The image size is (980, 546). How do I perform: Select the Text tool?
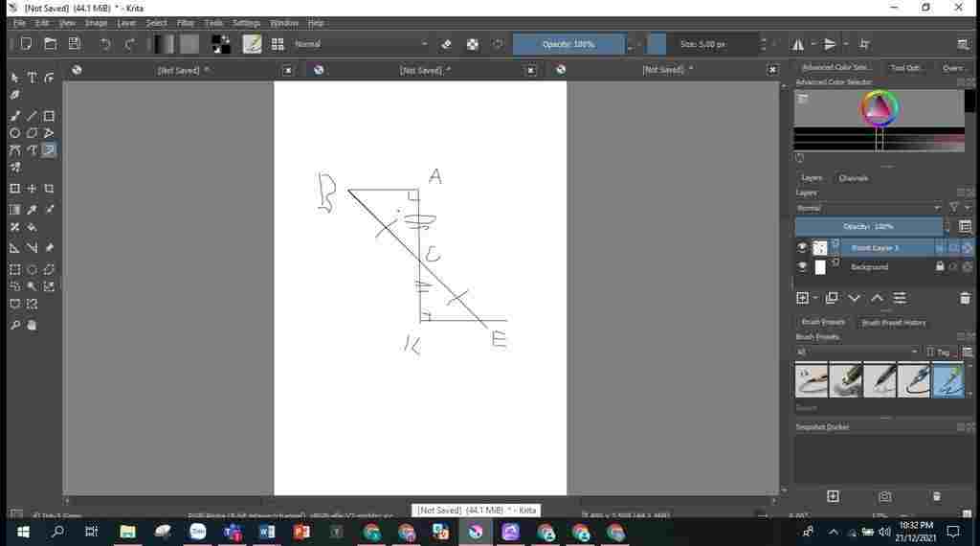coord(32,78)
